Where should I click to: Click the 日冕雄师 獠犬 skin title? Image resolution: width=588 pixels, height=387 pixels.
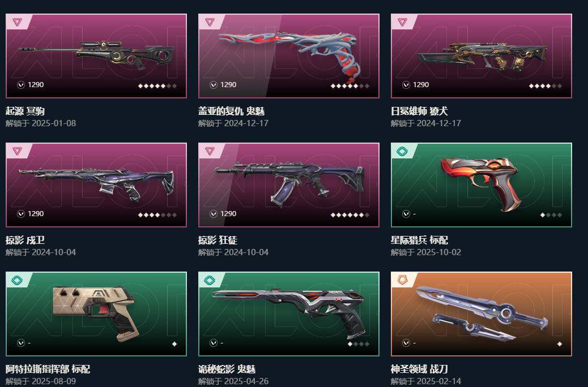419,111
